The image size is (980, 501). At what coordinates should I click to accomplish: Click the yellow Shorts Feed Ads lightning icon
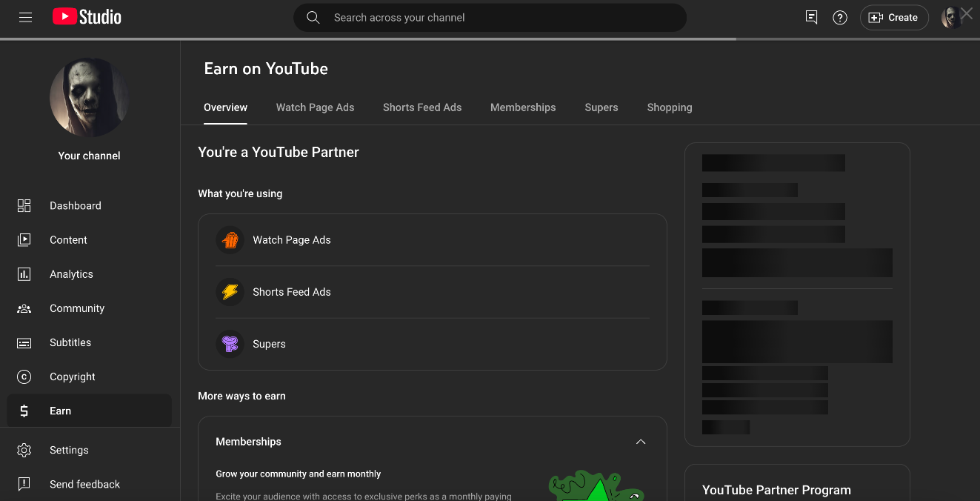(x=230, y=292)
